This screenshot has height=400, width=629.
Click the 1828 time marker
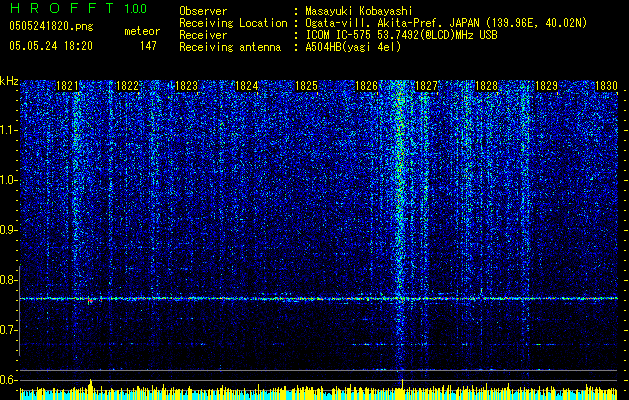[x=487, y=86]
